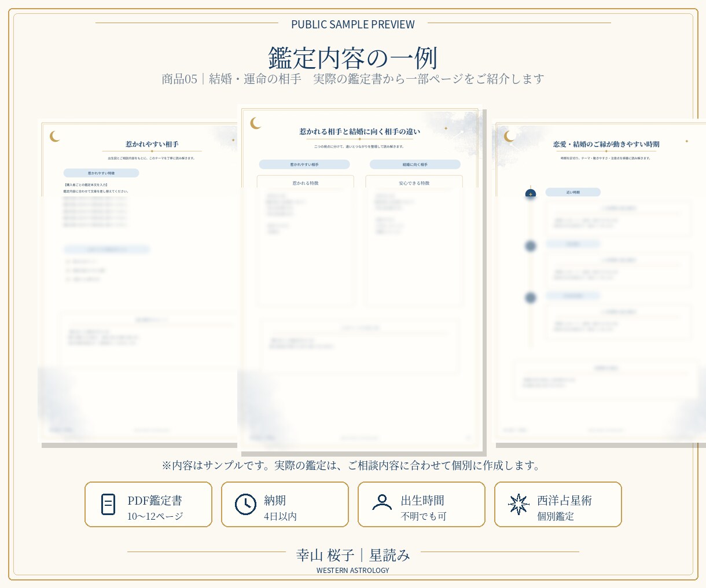Click the moon icon on the 恋愛・結婚のご縁 page
The height and width of the screenshot is (588, 706).
[509, 136]
